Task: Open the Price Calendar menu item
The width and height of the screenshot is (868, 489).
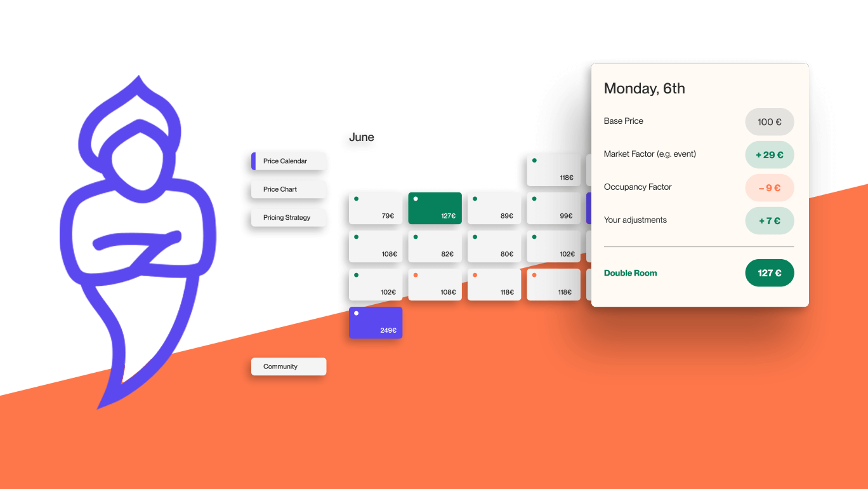Action: point(289,161)
